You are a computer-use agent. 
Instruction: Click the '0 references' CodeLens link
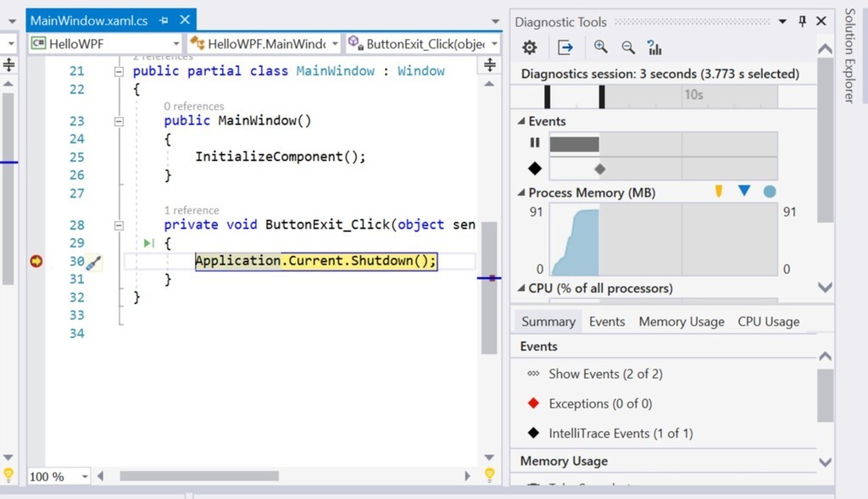pyautogui.click(x=194, y=106)
